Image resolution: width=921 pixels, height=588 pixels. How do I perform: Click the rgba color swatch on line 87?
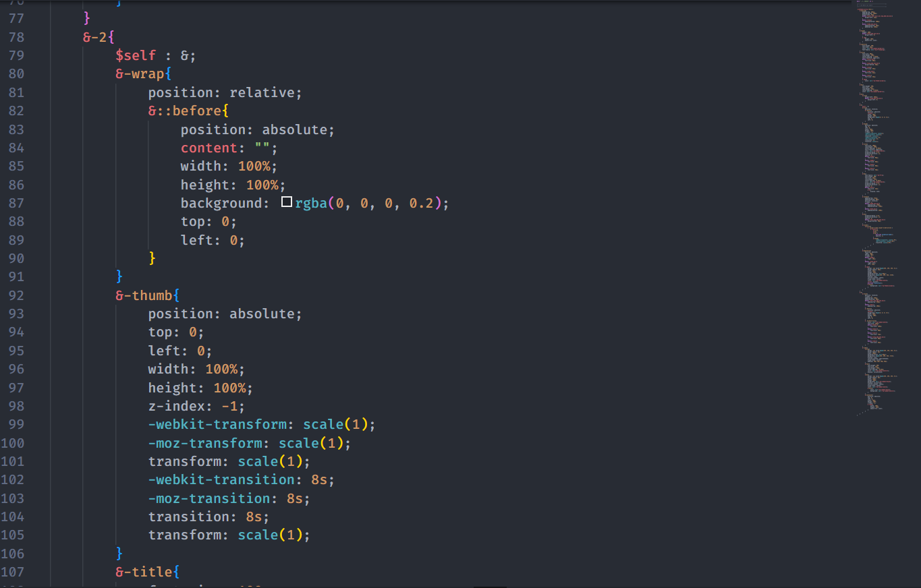coord(287,202)
